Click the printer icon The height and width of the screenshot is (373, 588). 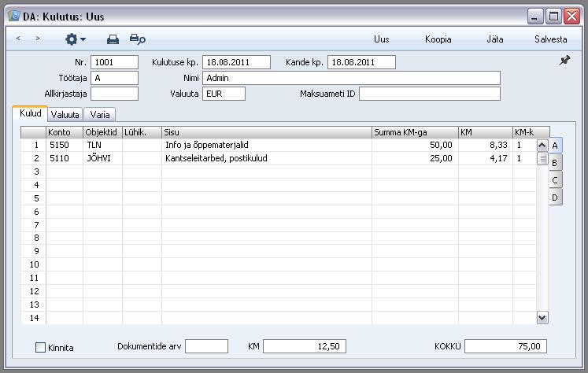coord(113,39)
